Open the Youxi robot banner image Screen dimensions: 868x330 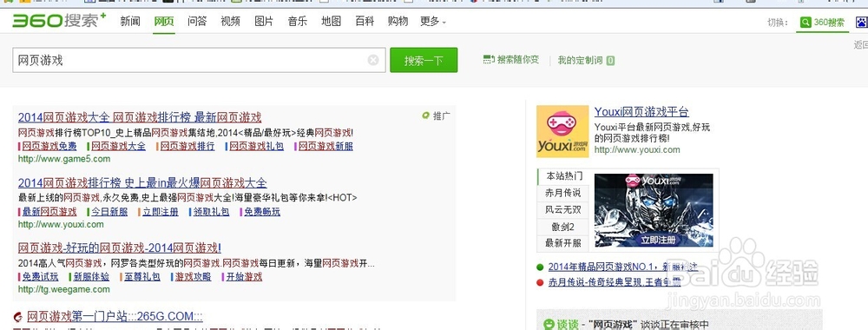(654, 210)
